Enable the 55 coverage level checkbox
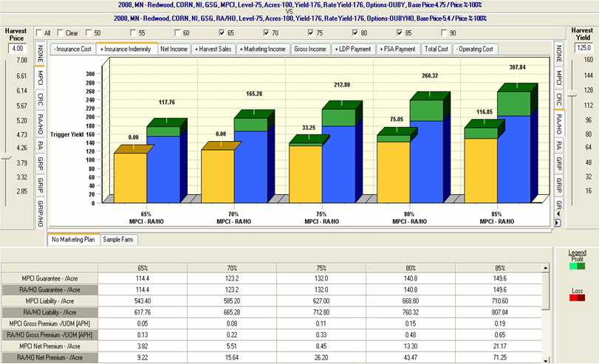 click(x=133, y=33)
